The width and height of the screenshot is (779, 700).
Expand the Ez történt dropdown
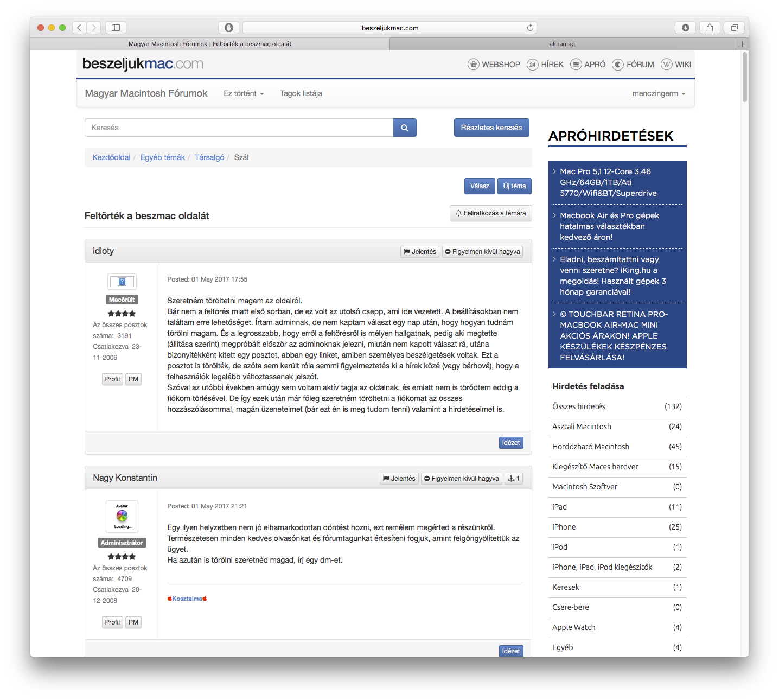[244, 93]
